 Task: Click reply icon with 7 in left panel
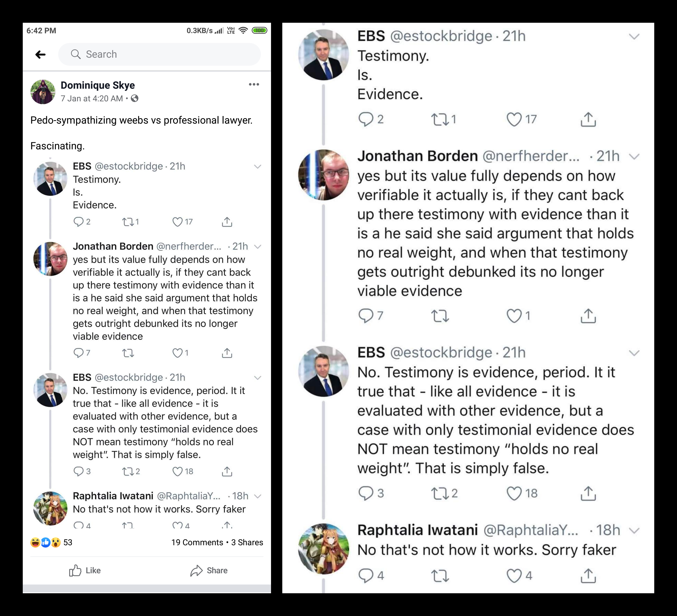click(x=78, y=353)
